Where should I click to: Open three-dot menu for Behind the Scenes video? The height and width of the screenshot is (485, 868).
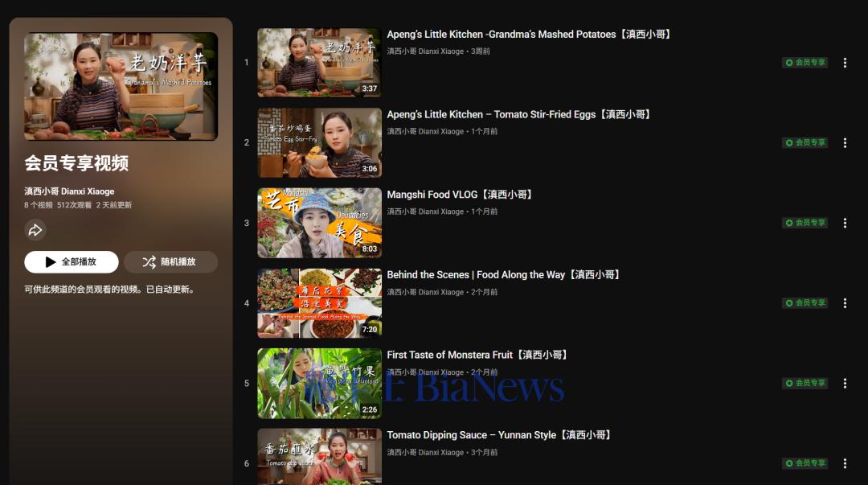(x=845, y=303)
